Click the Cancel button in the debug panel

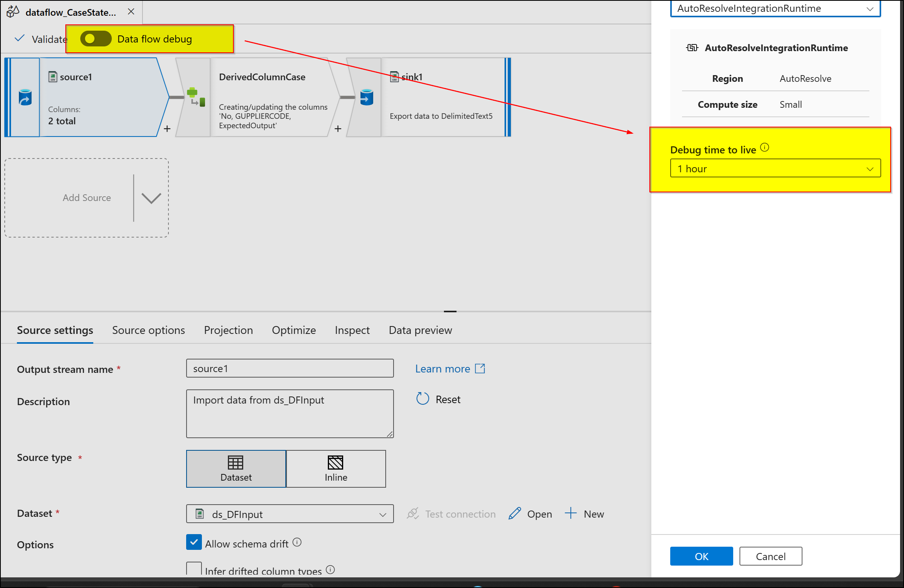[x=771, y=556]
